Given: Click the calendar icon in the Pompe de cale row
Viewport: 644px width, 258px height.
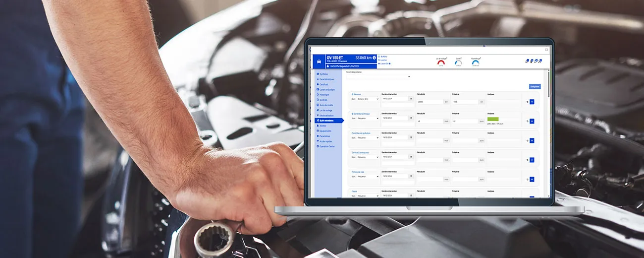Looking at the screenshot, I should pos(411,176).
